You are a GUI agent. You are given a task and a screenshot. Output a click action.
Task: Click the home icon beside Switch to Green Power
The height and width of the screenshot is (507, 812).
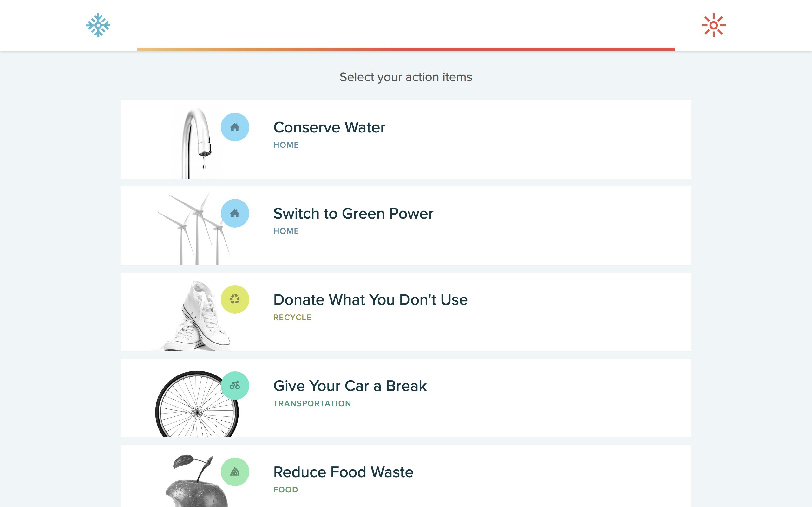pyautogui.click(x=235, y=213)
